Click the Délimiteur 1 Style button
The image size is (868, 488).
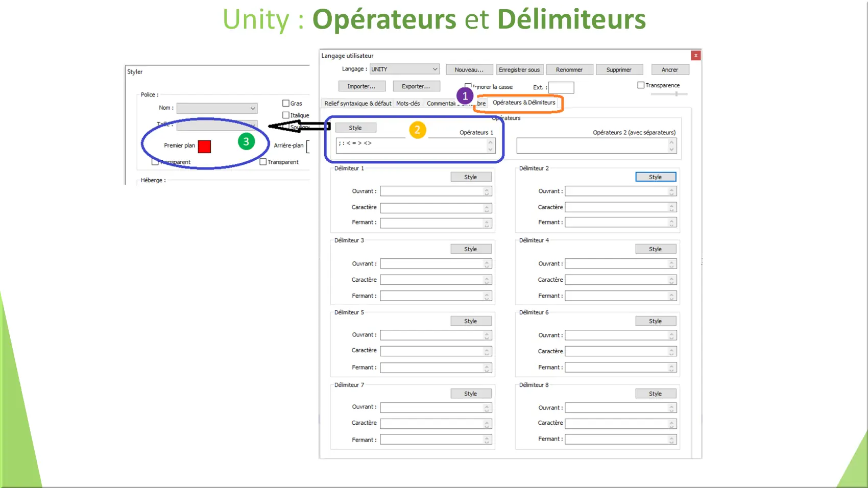click(x=471, y=177)
